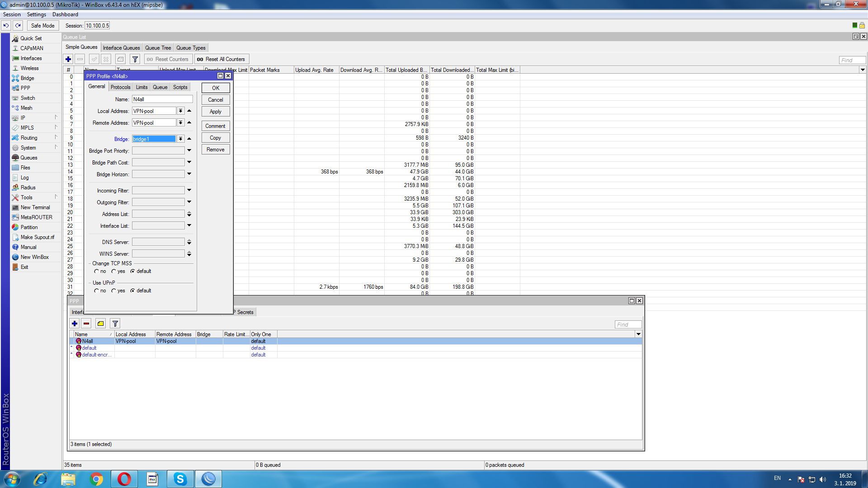Open Queue List columns dropdown
This screenshot has width=868, height=488.
(863, 70)
